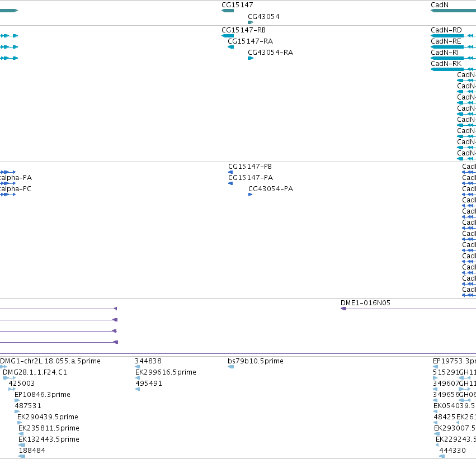Select DMG1-chr2L.18.055.a.5prime feature

tap(50, 361)
